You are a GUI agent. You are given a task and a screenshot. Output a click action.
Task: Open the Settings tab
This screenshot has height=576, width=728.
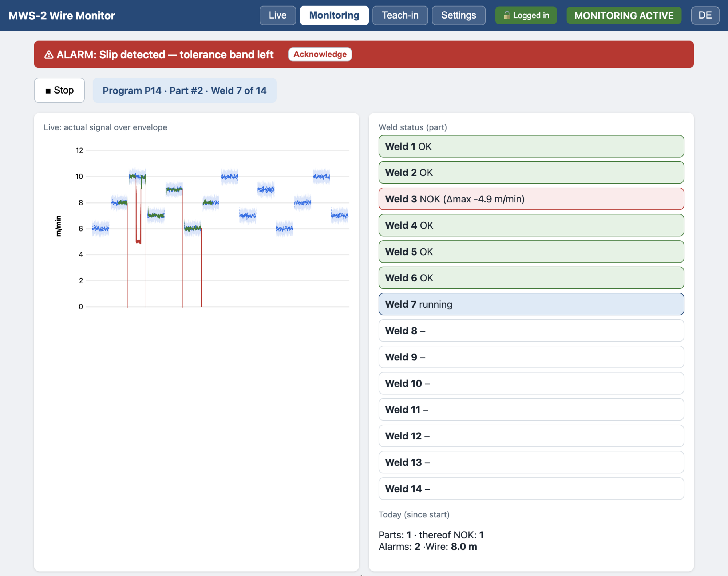[x=459, y=15]
